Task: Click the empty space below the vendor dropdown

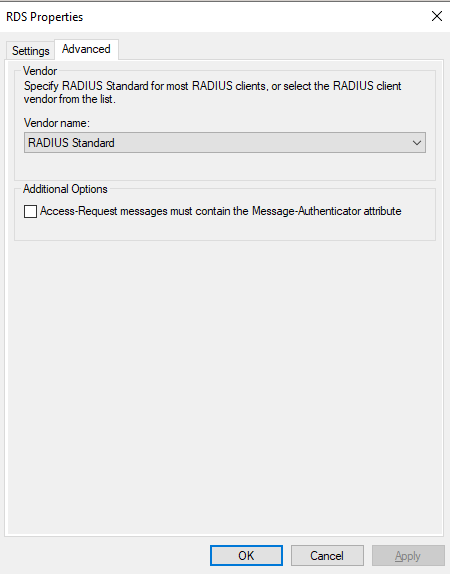Action: click(224, 166)
